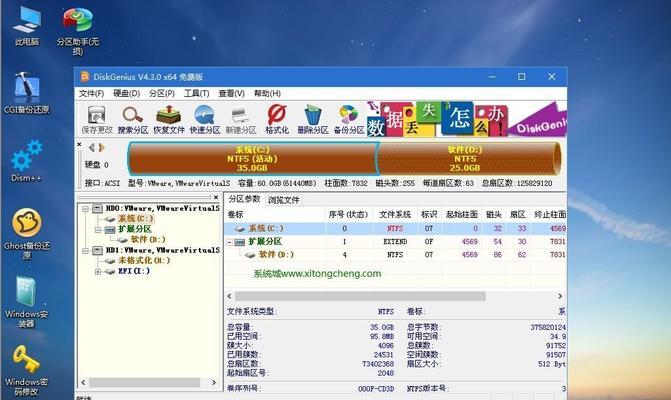This screenshot has height=400, width=671.
Task: Click the partition table scroll right arrow
Action: [x=560, y=296]
